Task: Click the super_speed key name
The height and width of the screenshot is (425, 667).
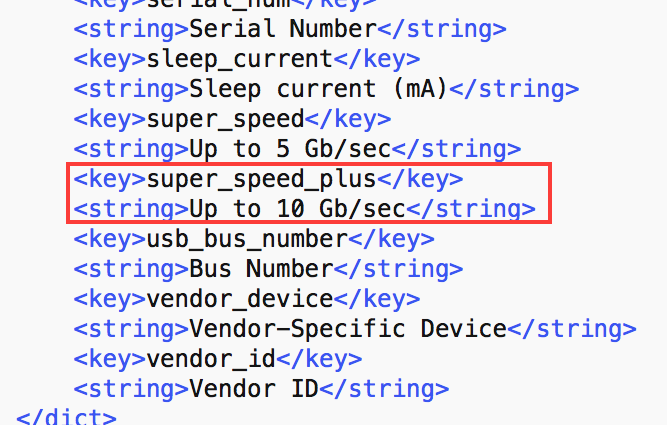Action: (225, 119)
